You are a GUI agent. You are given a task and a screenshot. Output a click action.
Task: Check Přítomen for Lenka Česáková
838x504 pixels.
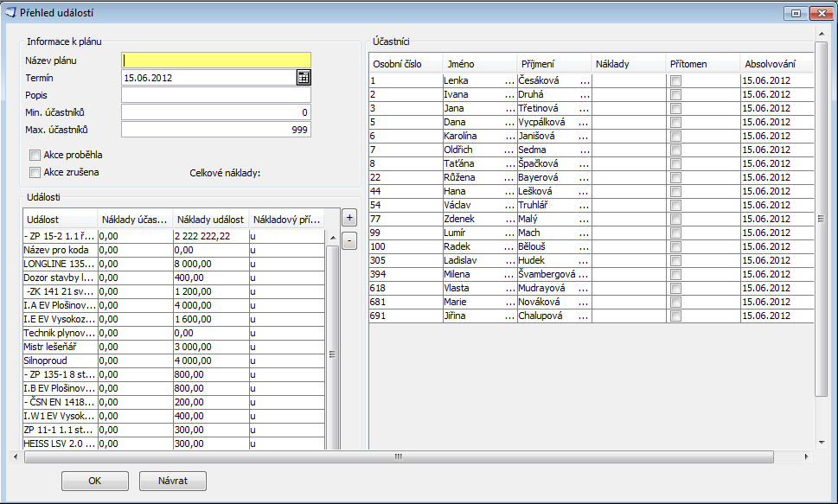[x=676, y=80]
